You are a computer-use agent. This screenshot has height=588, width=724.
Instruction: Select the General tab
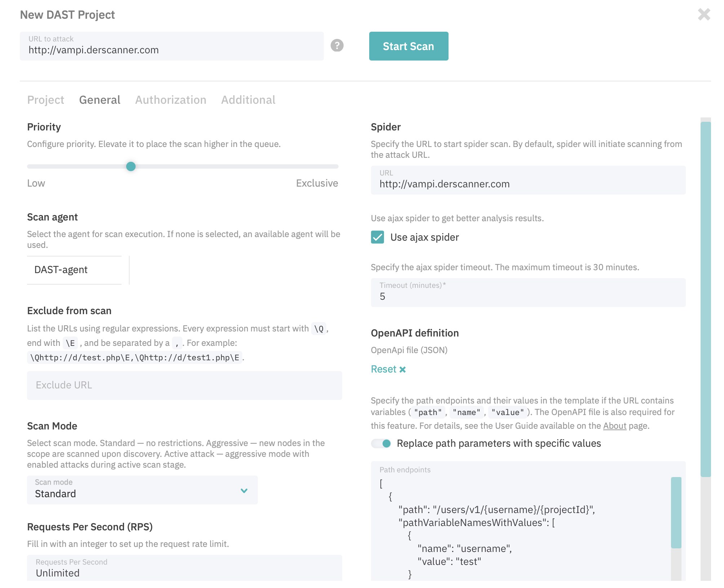(100, 100)
